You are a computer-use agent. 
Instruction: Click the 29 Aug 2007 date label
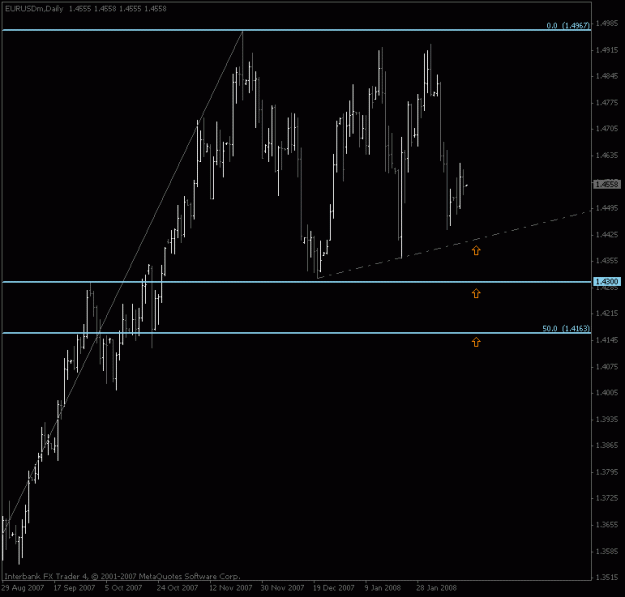click(x=22, y=588)
